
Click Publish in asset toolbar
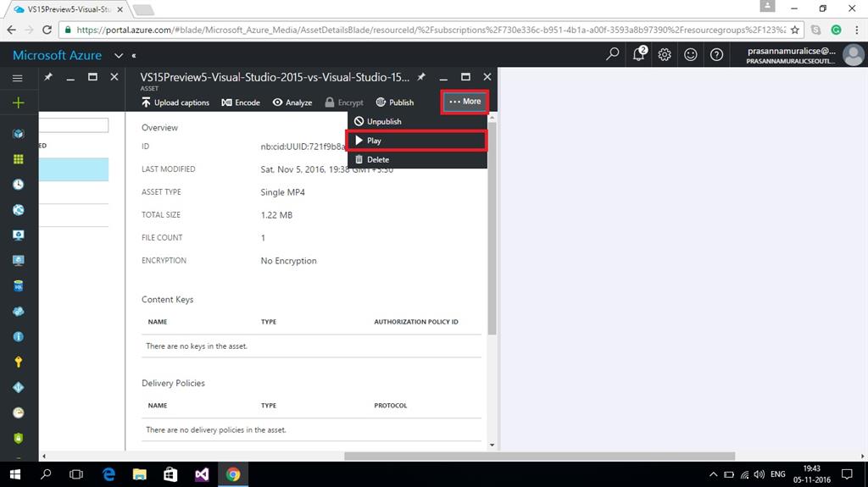click(395, 102)
